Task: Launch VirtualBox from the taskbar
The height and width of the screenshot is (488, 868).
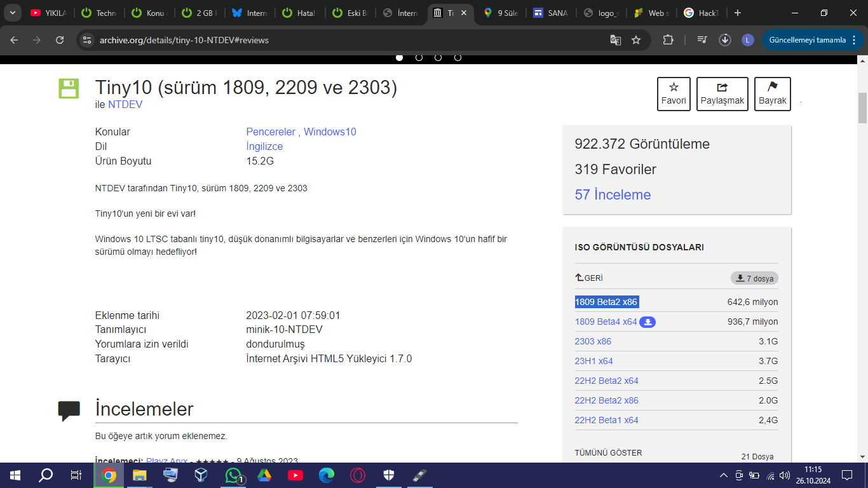Action: 201,475
